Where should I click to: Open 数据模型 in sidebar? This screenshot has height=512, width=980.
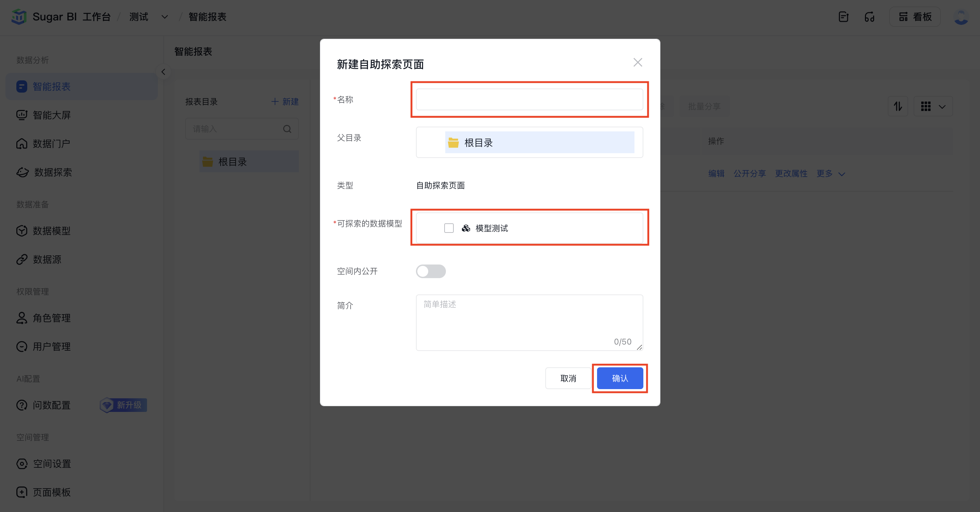[81, 230]
